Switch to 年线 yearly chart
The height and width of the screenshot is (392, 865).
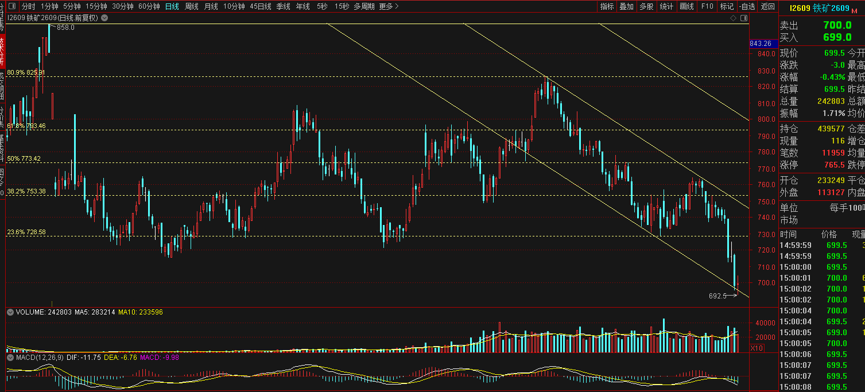click(302, 7)
